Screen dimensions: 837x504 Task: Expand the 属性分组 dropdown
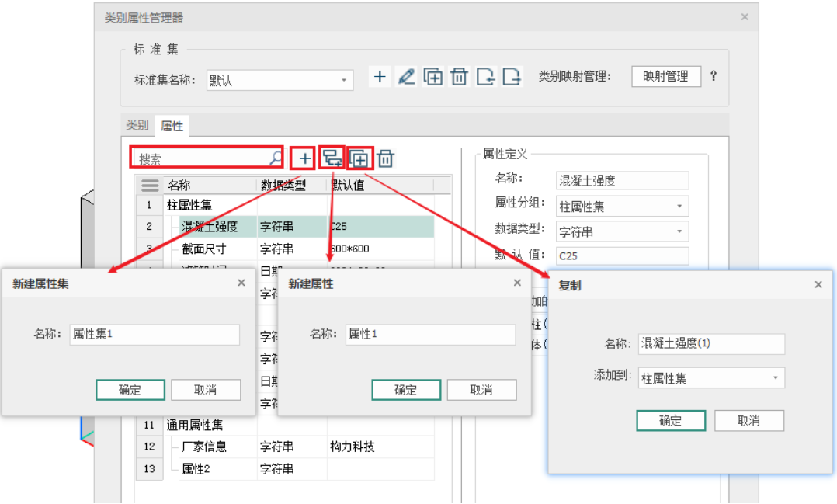click(x=622, y=206)
